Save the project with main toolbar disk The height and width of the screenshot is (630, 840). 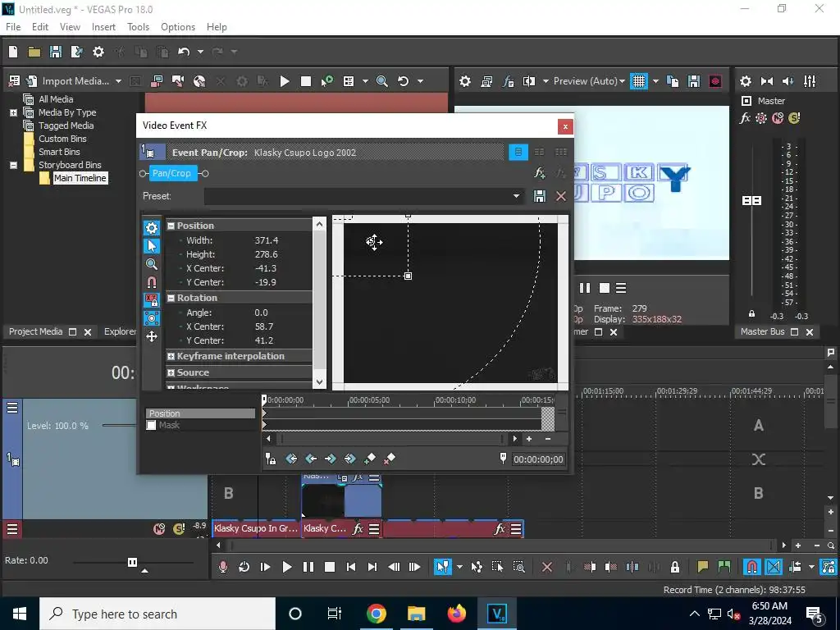tap(55, 52)
